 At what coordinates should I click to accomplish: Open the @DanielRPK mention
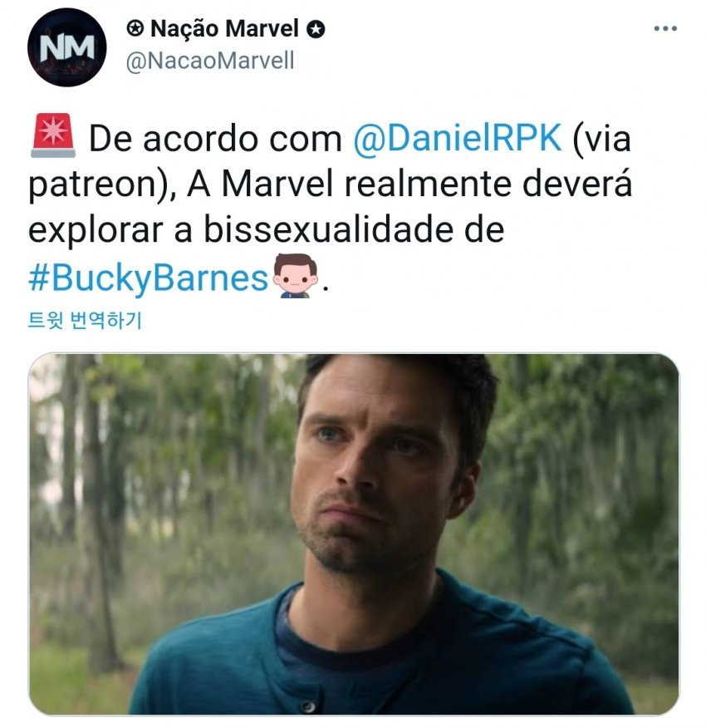(457, 138)
